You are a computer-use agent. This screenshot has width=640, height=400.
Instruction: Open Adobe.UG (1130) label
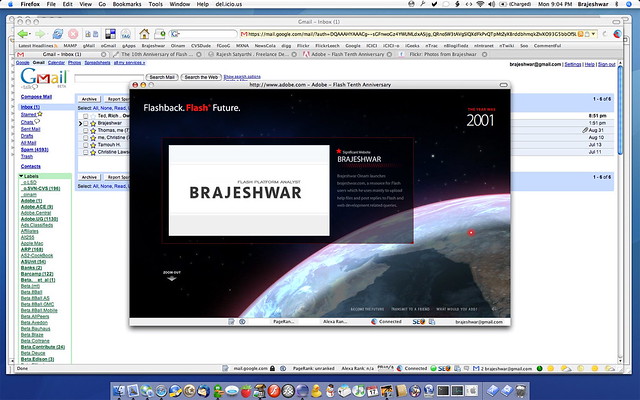[x=39, y=219]
